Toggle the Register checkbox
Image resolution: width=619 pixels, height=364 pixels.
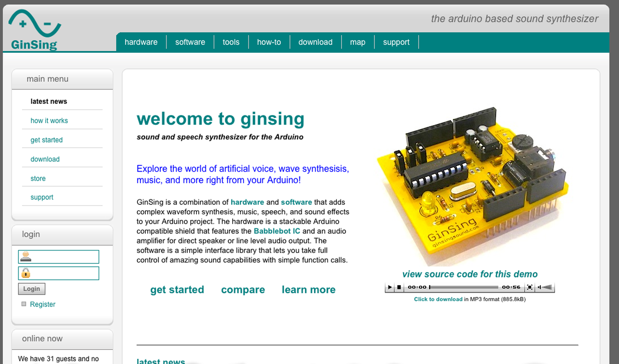click(24, 304)
